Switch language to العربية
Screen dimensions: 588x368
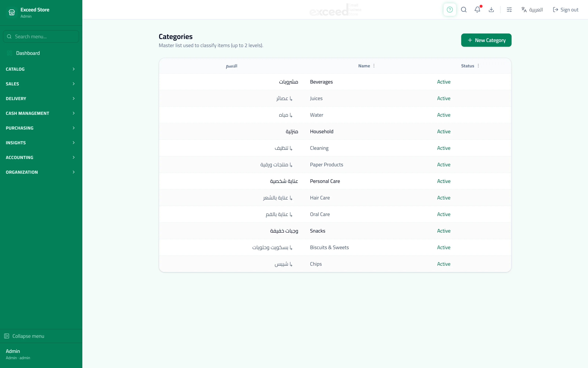532,10
